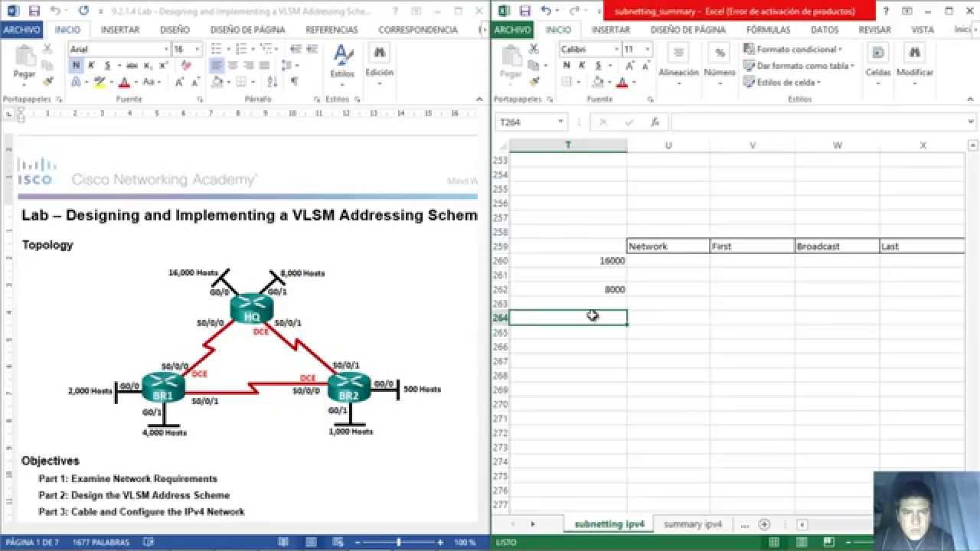Image resolution: width=980 pixels, height=551 pixels.
Task: Toggle underline in Word ribbon
Action: coord(108,65)
